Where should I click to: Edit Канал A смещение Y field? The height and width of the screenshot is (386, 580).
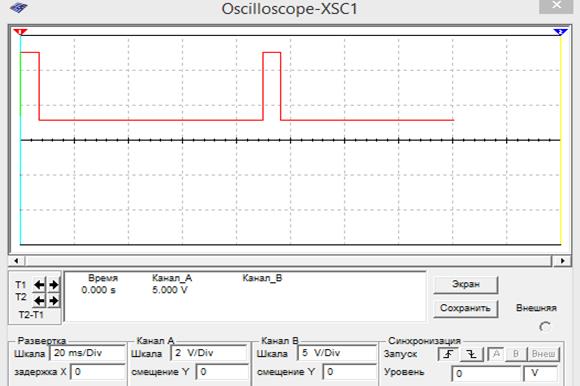tap(222, 372)
